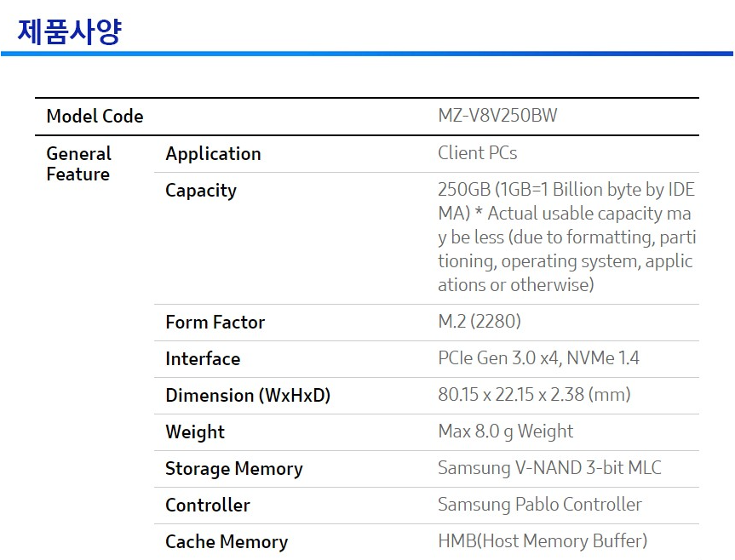The height and width of the screenshot is (560, 735).
Task: Select 'Samsung V-NAND 3-bit MLC' value
Action: pyautogui.click(x=549, y=468)
